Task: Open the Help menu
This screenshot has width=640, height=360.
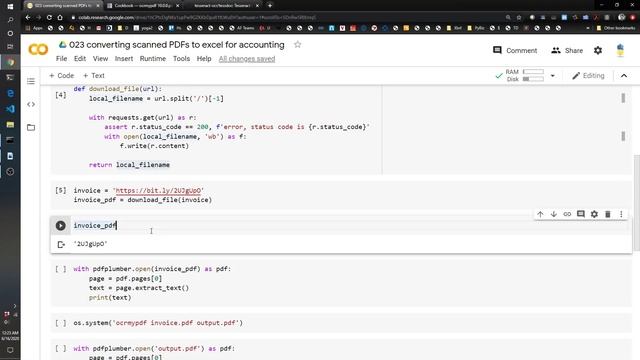Action: 204,59
